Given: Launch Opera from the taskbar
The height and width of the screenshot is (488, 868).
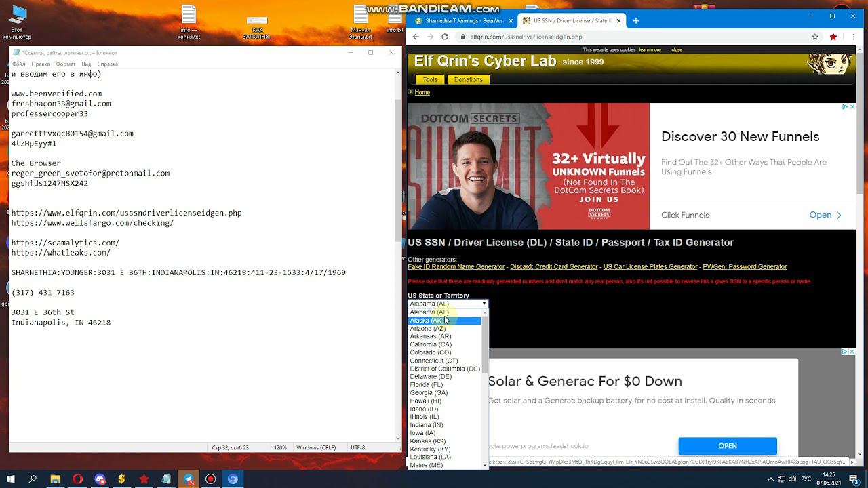Looking at the screenshot, I should (x=78, y=479).
